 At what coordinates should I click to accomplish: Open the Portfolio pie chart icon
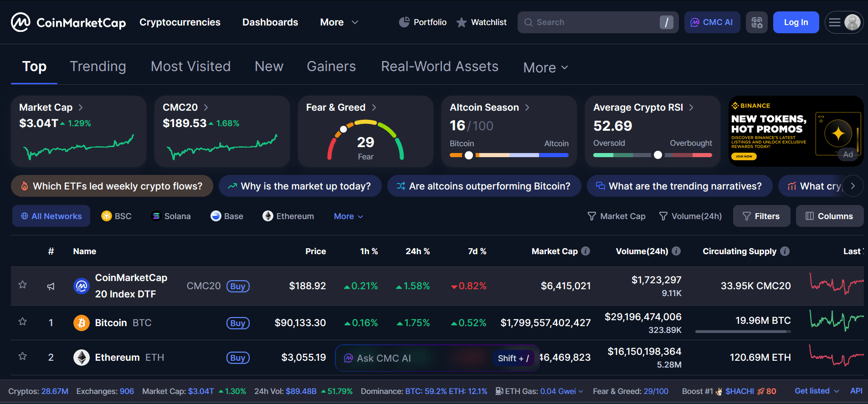pos(404,22)
